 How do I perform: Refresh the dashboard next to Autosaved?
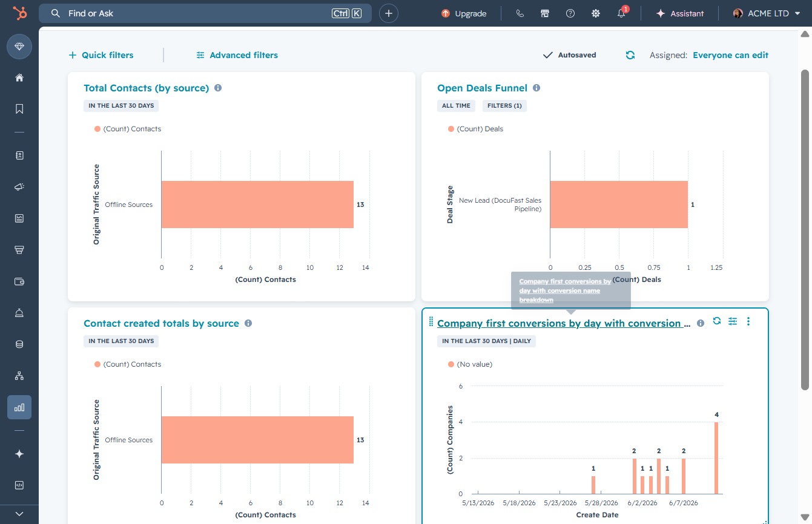630,55
